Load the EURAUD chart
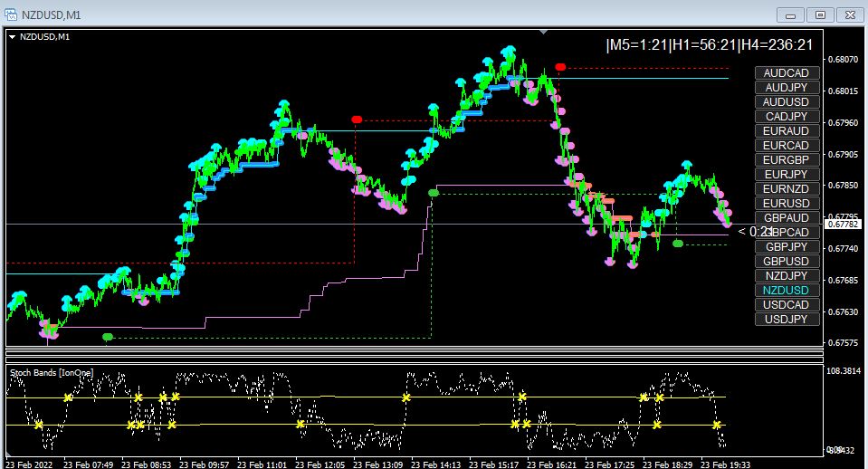 tap(787, 130)
